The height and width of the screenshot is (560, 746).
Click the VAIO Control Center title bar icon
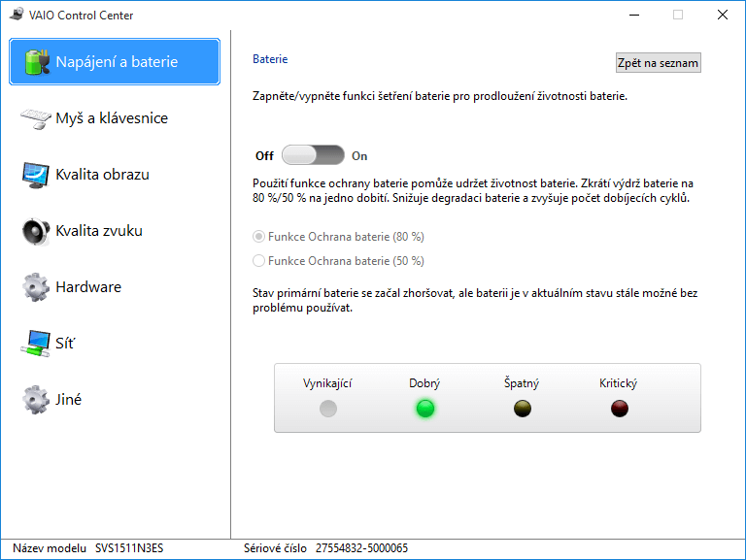tap(17, 15)
